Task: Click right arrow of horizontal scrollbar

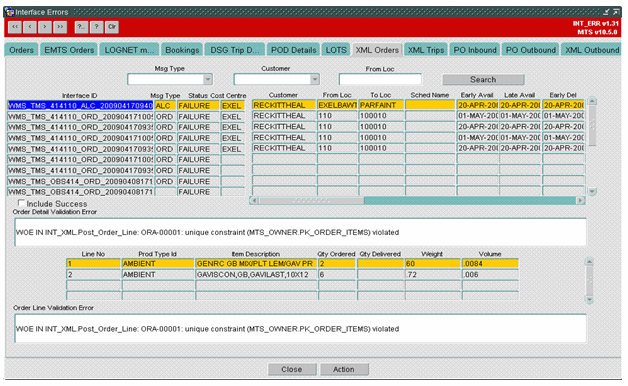Action: click(580, 200)
